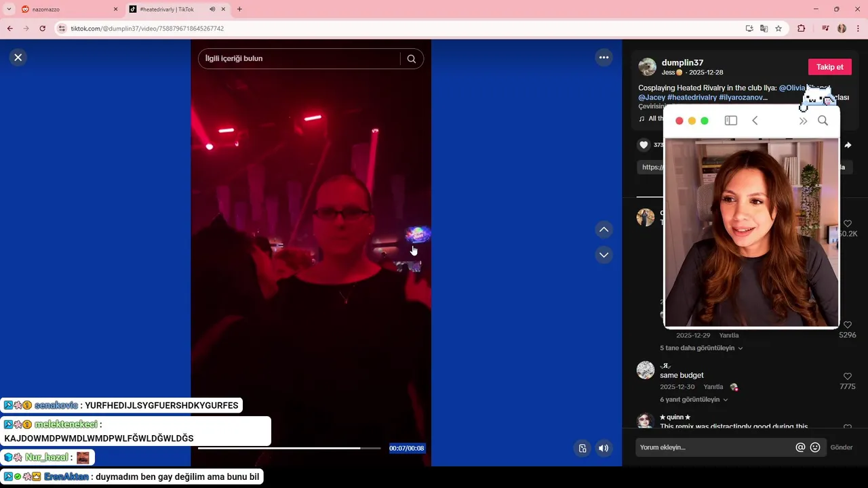Screen dimensions: 868x488
Task: Open dumplin37 profile avatar
Action: (648, 66)
